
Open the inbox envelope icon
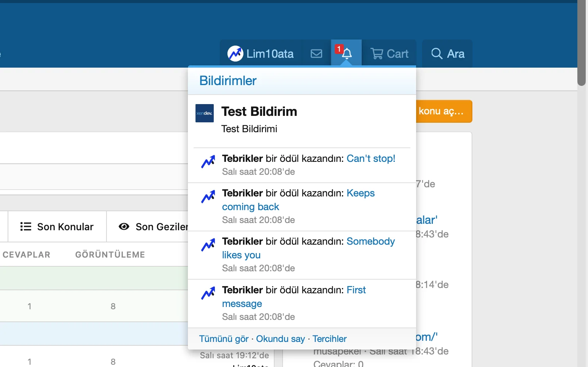[x=316, y=54]
